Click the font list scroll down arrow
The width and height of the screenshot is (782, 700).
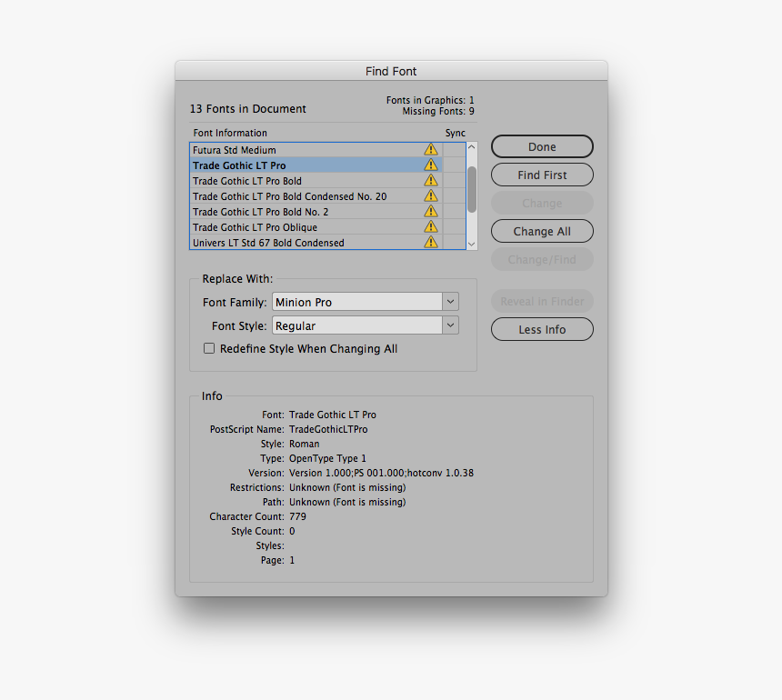pos(472,245)
